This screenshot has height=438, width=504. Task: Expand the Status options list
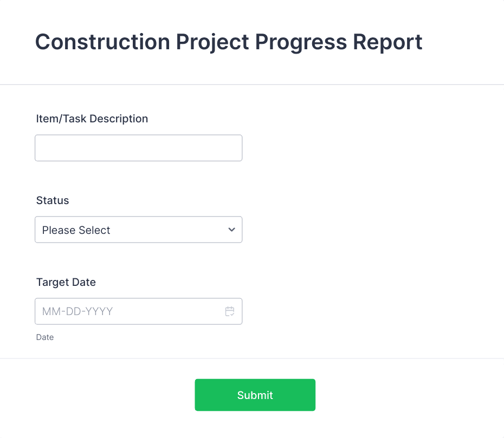tap(139, 230)
